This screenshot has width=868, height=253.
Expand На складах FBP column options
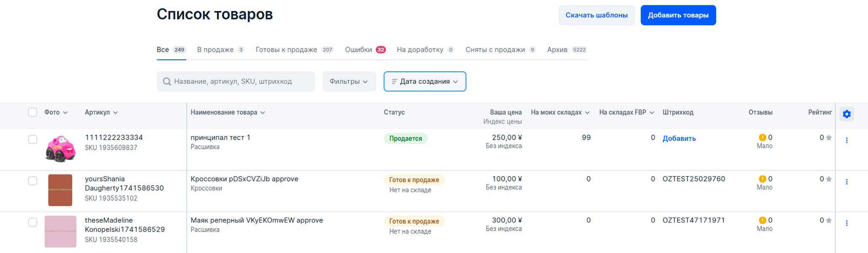pyautogui.click(x=652, y=113)
